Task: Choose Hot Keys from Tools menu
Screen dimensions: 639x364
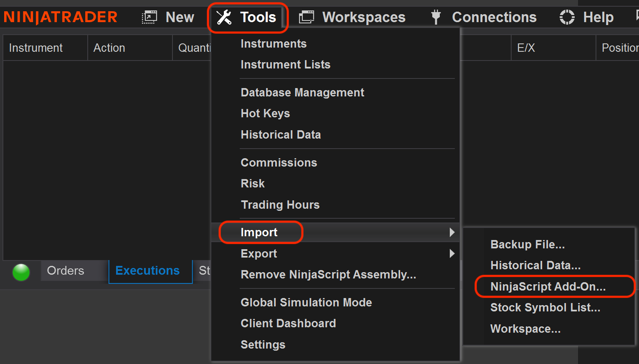Action: coord(265,114)
